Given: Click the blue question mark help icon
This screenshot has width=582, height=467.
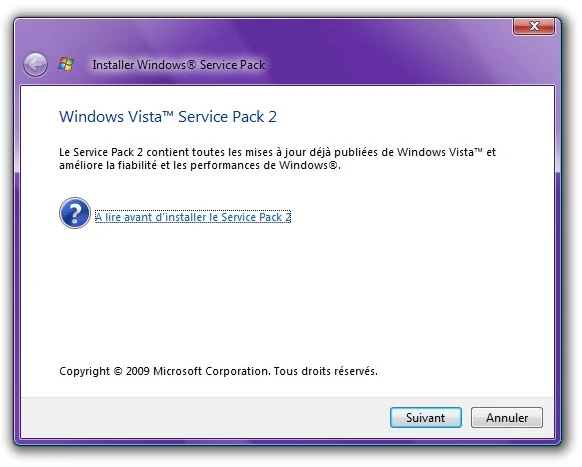Looking at the screenshot, I should point(75,213).
